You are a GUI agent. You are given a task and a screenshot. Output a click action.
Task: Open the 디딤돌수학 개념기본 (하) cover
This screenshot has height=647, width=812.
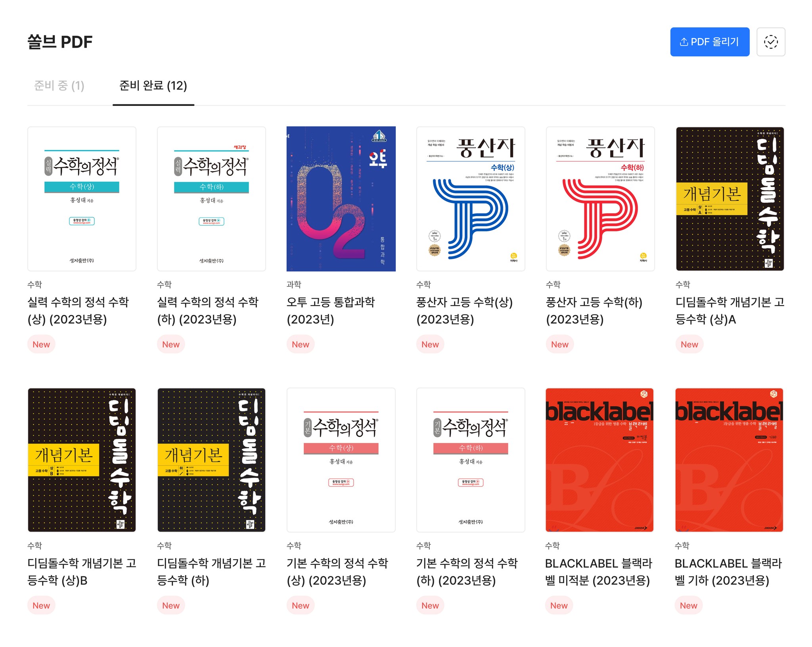pos(211,460)
